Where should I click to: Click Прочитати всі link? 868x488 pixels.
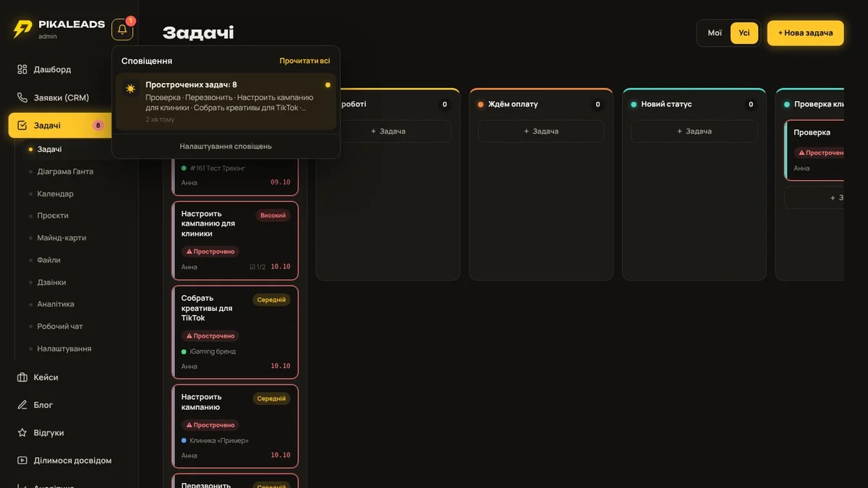pyautogui.click(x=305, y=61)
